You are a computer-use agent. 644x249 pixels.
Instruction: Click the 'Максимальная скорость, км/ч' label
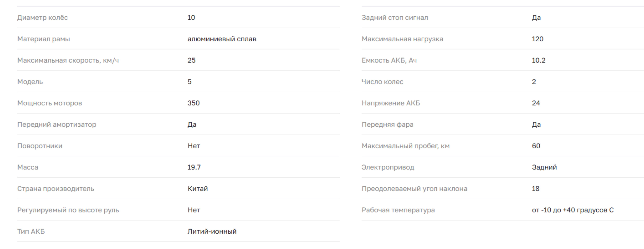[68, 60]
